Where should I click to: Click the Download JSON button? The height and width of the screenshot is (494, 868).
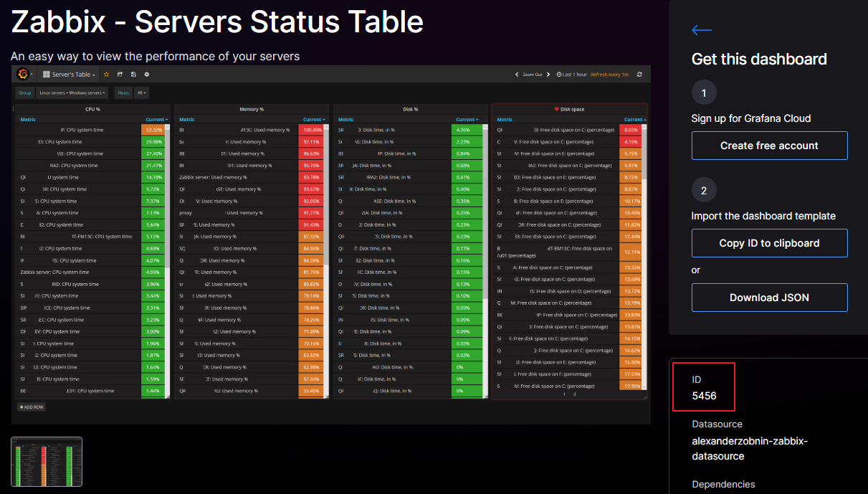(769, 298)
